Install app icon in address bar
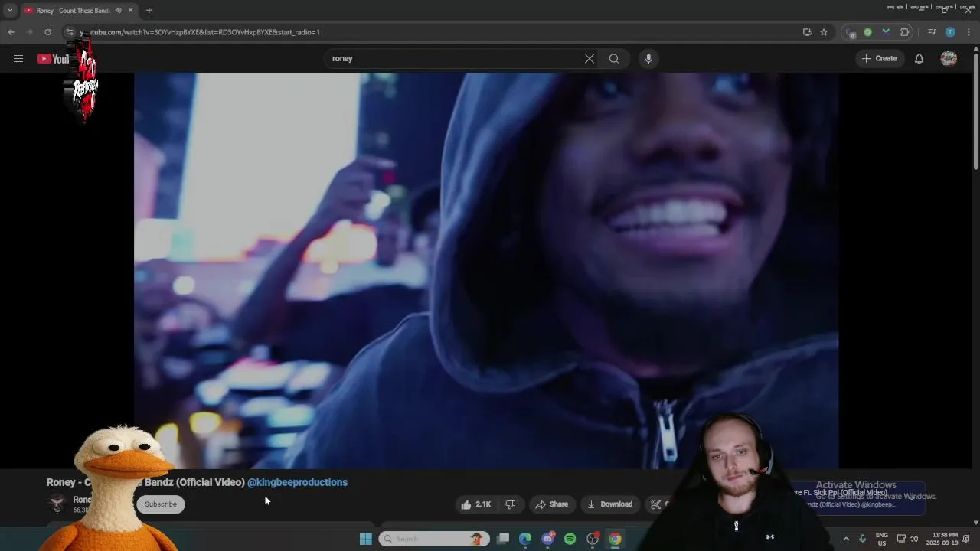This screenshot has width=980, height=551. 807,32
